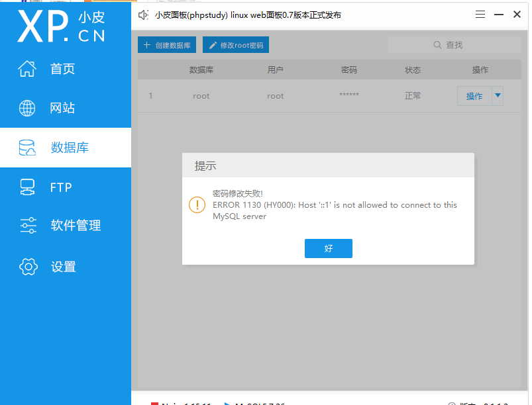Select the 首页 home icon in sidebar

click(27, 68)
